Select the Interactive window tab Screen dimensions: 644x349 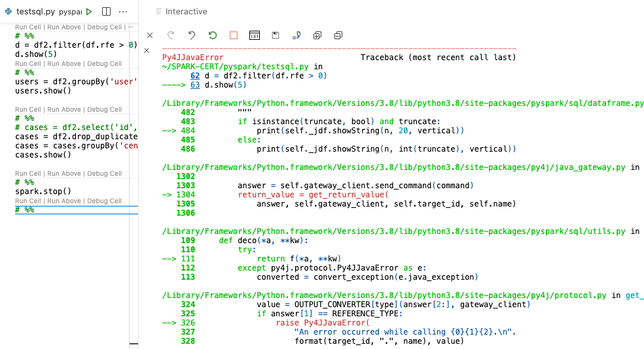(x=186, y=12)
